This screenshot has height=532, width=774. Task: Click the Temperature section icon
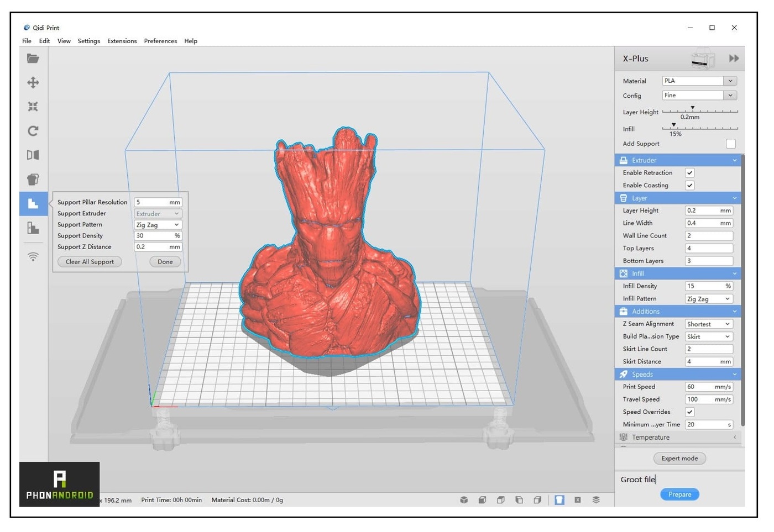click(624, 437)
